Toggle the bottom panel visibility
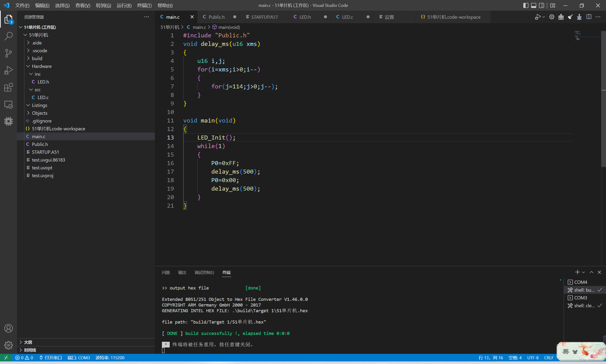606x364 pixels. tap(533, 5)
